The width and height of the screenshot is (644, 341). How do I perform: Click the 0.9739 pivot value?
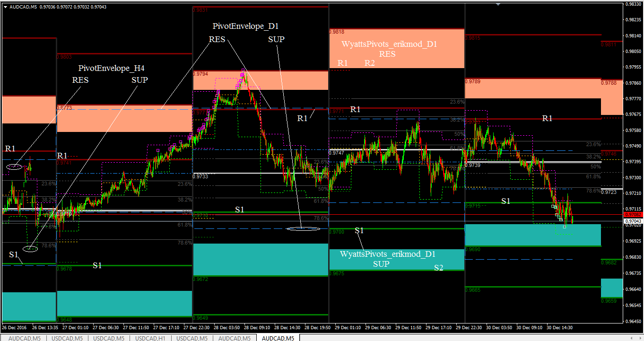472,165
